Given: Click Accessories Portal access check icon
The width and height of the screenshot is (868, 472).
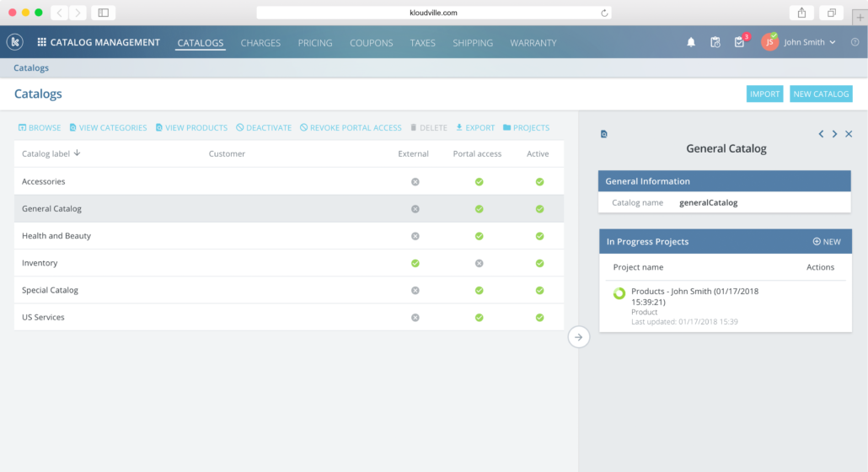Looking at the screenshot, I should pyautogui.click(x=480, y=181).
